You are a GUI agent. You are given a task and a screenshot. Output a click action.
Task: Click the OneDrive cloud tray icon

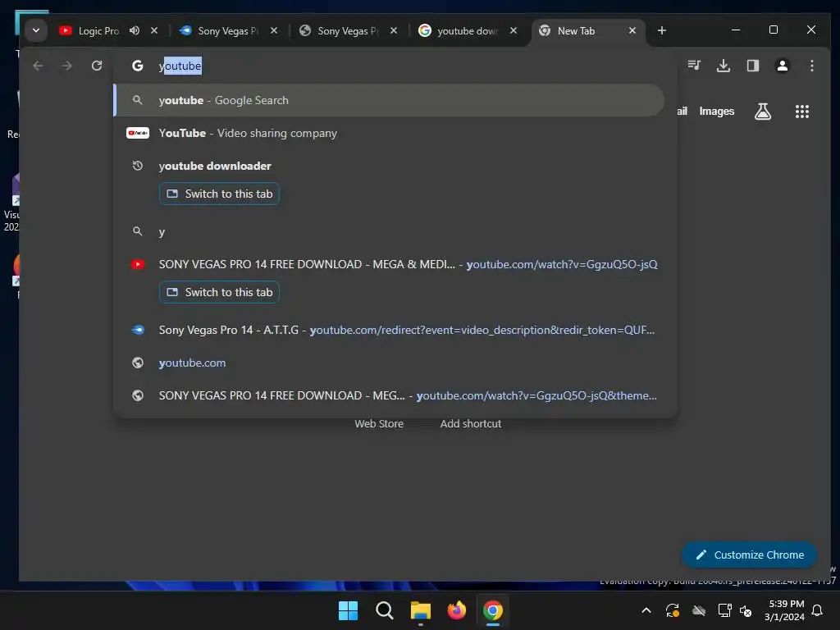[699, 610]
